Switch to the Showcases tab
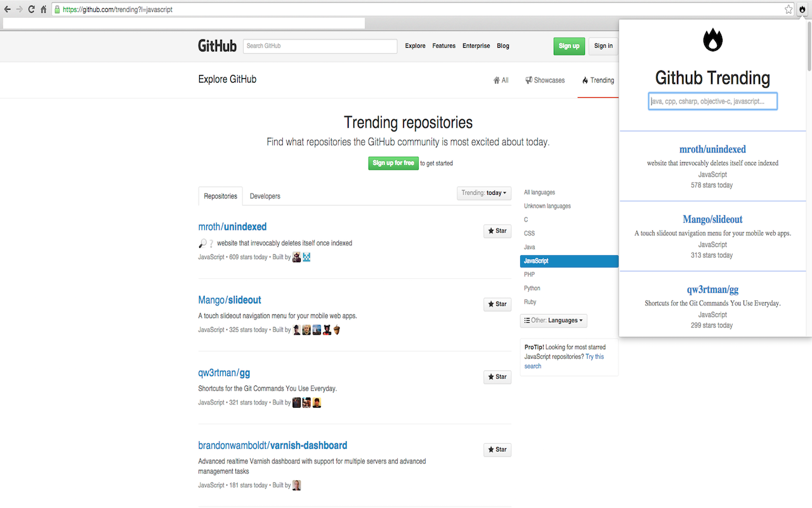812x508 pixels. point(545,81)
